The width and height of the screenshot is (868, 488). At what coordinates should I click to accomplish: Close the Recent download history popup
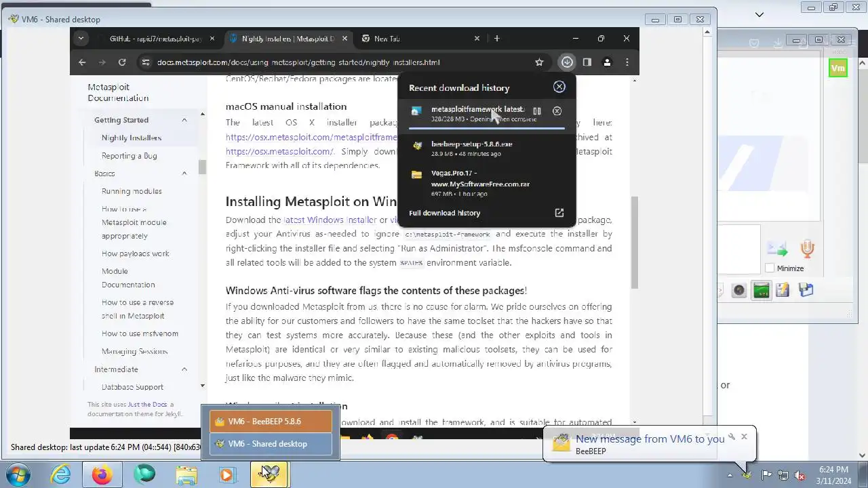pyautogui.click(x=559, y=87)
